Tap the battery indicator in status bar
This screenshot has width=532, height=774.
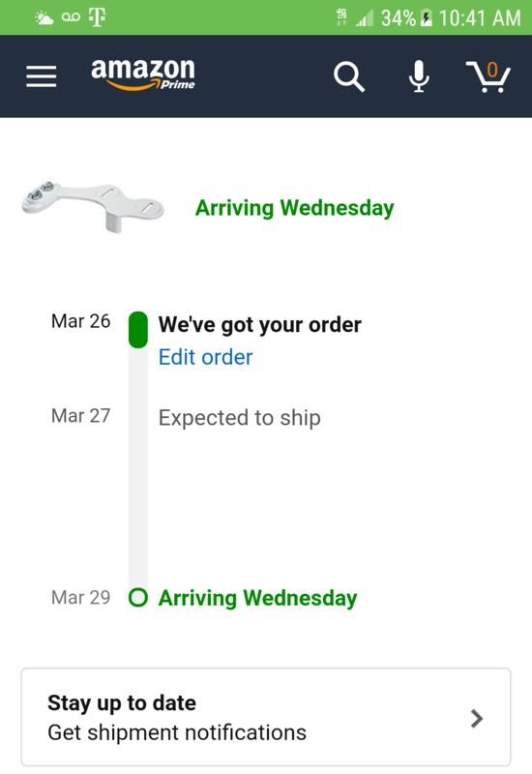click(427, 18)
